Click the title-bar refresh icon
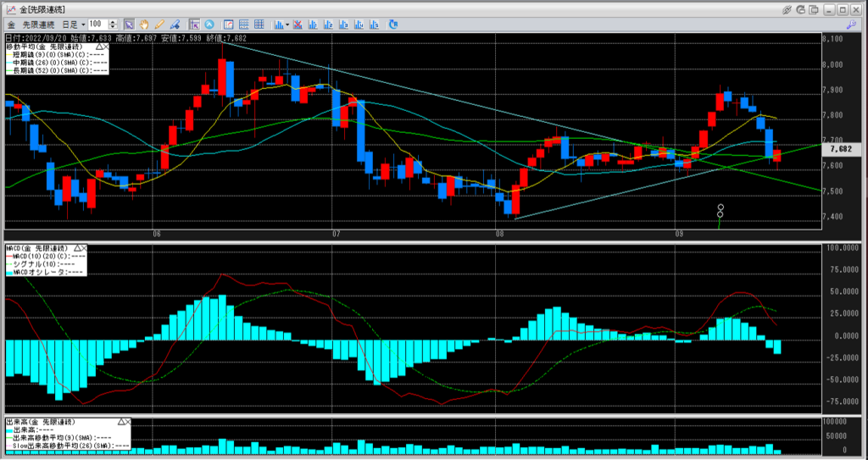 (x=800, y=9)
